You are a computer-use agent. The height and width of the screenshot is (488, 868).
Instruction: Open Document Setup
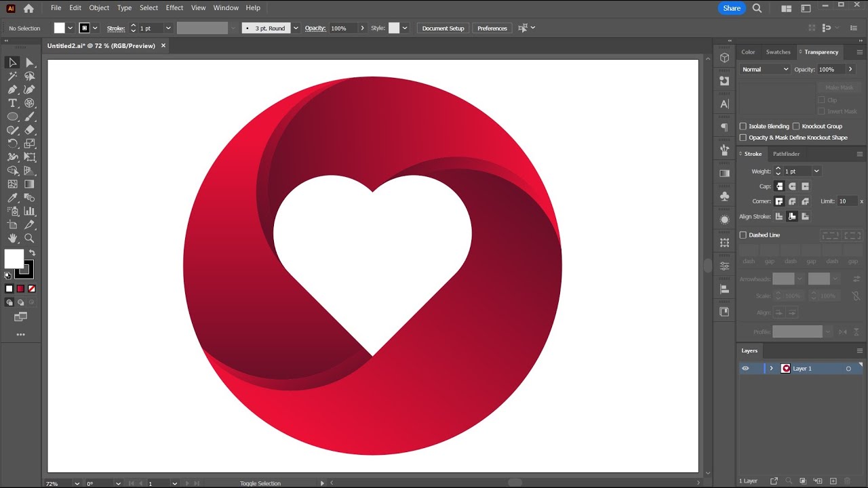443,28
